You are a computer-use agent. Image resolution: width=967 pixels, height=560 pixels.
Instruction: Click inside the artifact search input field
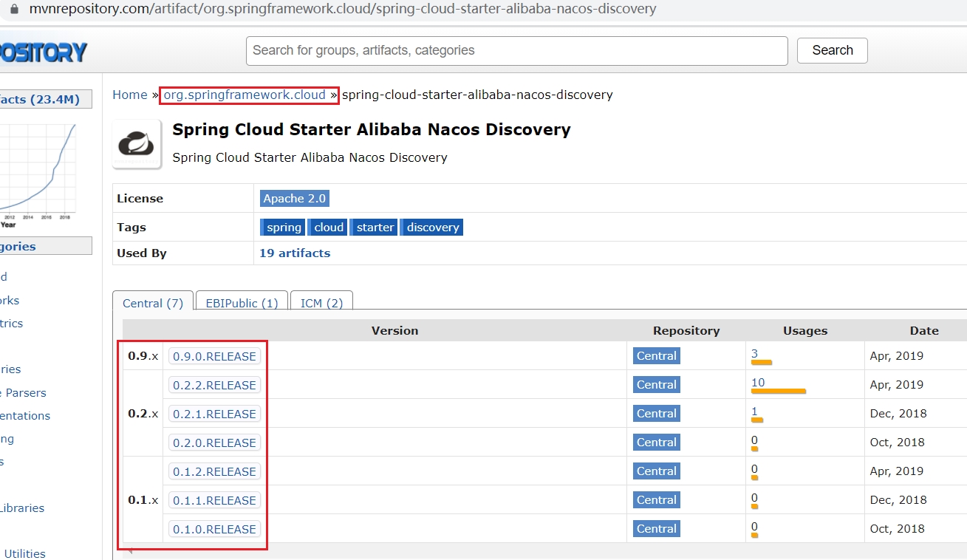(x=515, y=50)
